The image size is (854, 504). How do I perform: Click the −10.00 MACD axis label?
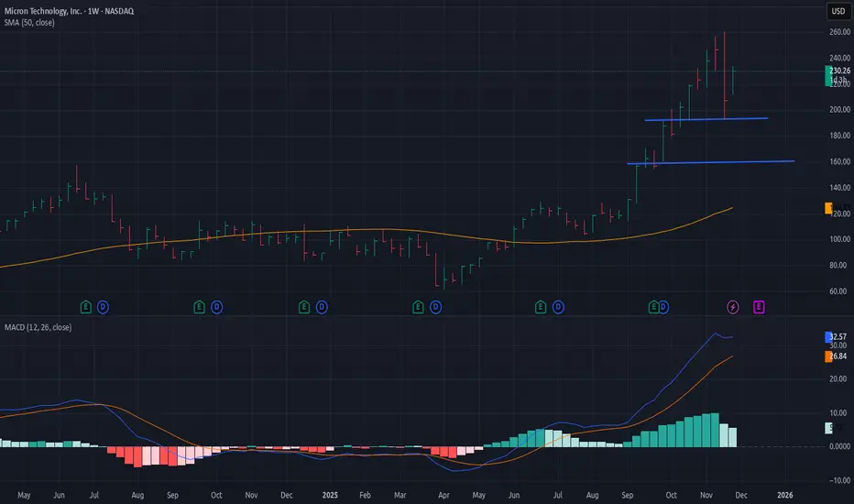pos(839,480)
